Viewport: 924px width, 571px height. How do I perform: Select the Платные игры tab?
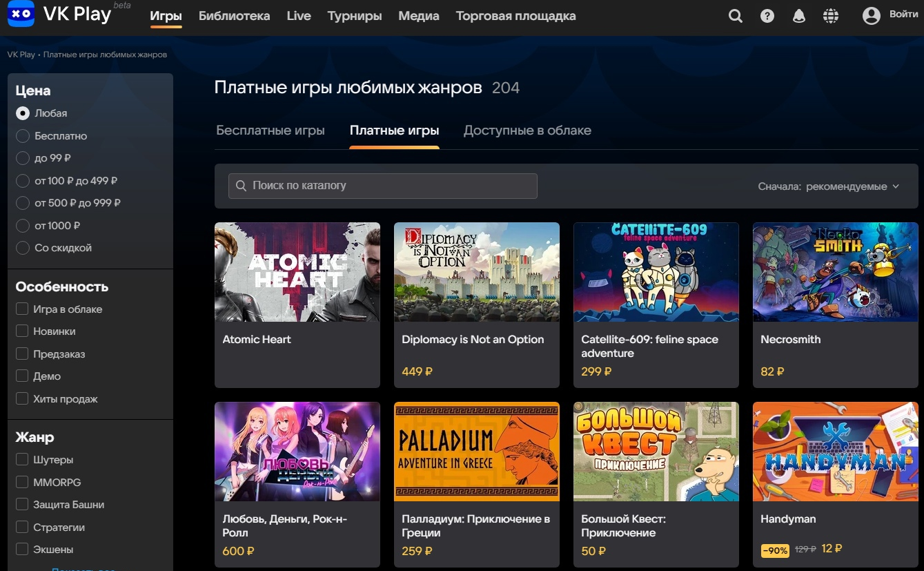point(394,130)
